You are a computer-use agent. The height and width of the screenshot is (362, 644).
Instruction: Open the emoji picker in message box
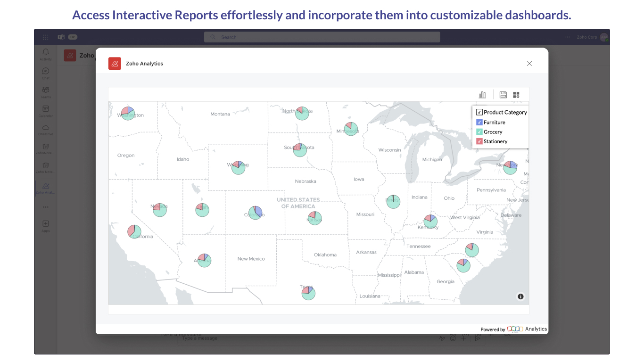tap(453, 338)
